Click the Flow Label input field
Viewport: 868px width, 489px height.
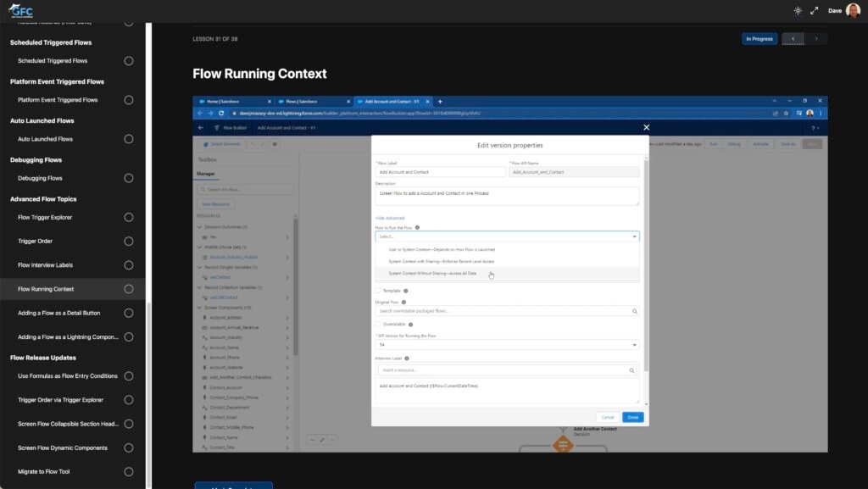tap(441, 173)
